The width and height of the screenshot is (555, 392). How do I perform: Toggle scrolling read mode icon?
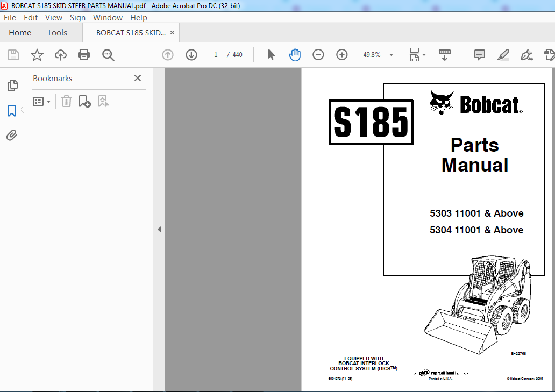[445, 55]
